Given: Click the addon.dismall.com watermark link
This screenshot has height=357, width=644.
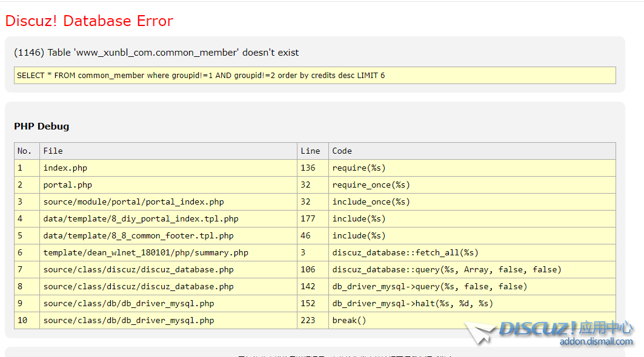Looking at the screenshot, I should click(x=596, y=342).
